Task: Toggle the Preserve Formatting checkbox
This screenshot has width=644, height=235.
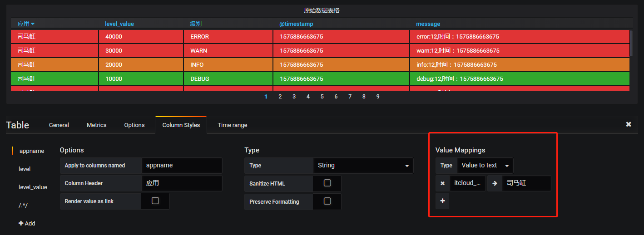Action: point(327,201)
